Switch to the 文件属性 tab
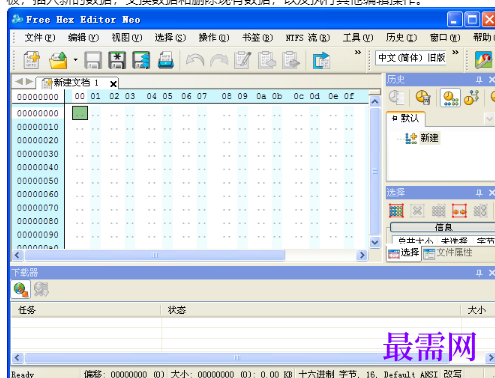495x378 pixels. (x=448, y=253)
